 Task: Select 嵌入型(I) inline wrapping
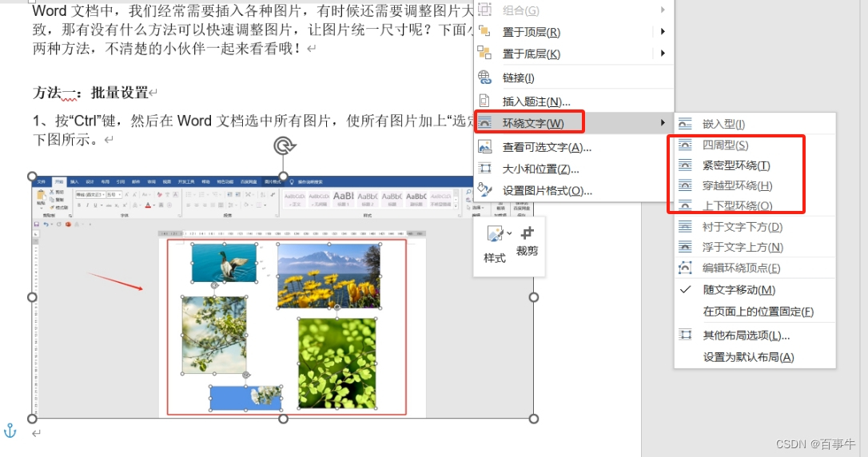coord(755,124)
